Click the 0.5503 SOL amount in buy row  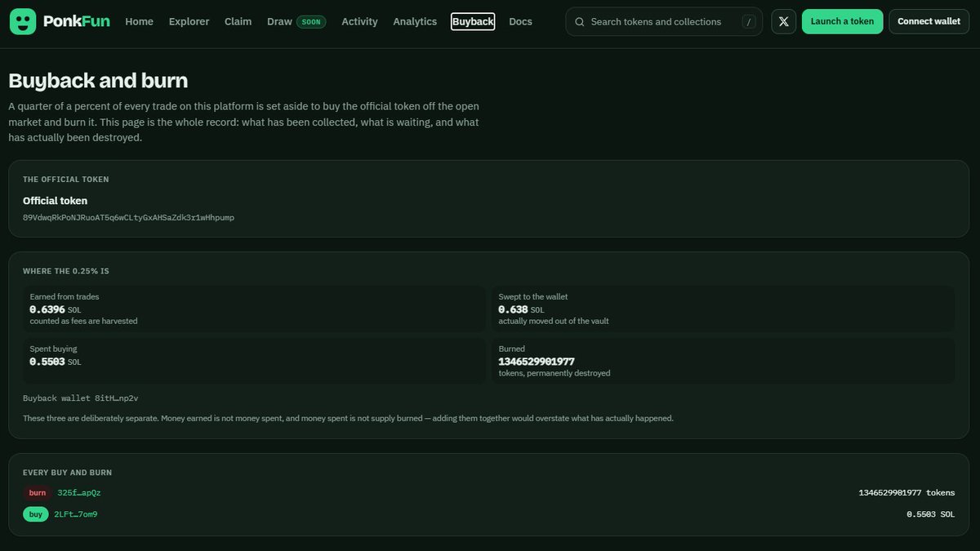[931, 514]
